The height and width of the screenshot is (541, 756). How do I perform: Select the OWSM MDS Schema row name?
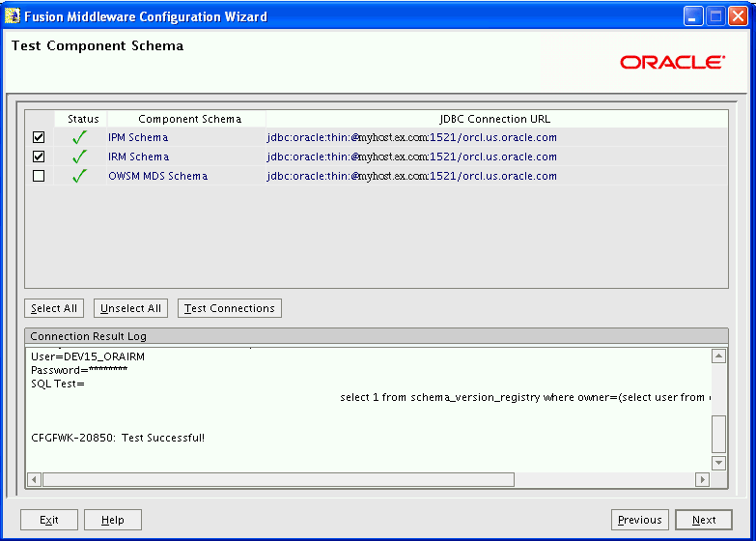[x=157, y=176]
